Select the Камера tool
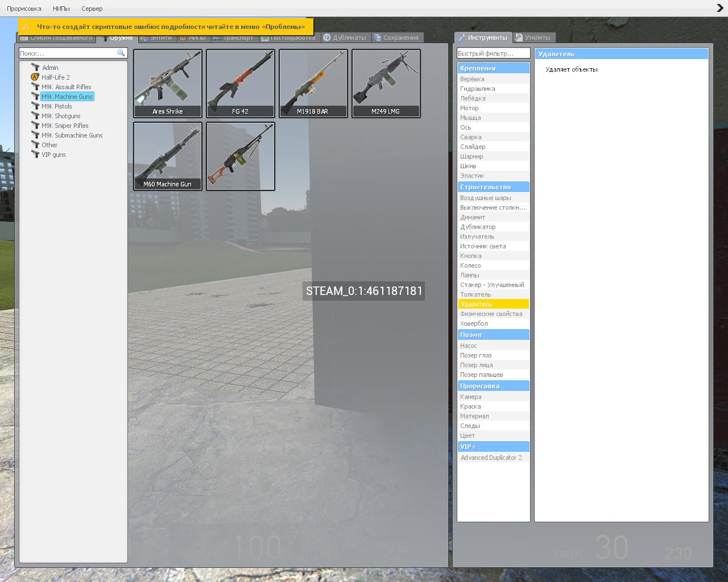This screenshot has height=582, width=728. pos(494,397)
